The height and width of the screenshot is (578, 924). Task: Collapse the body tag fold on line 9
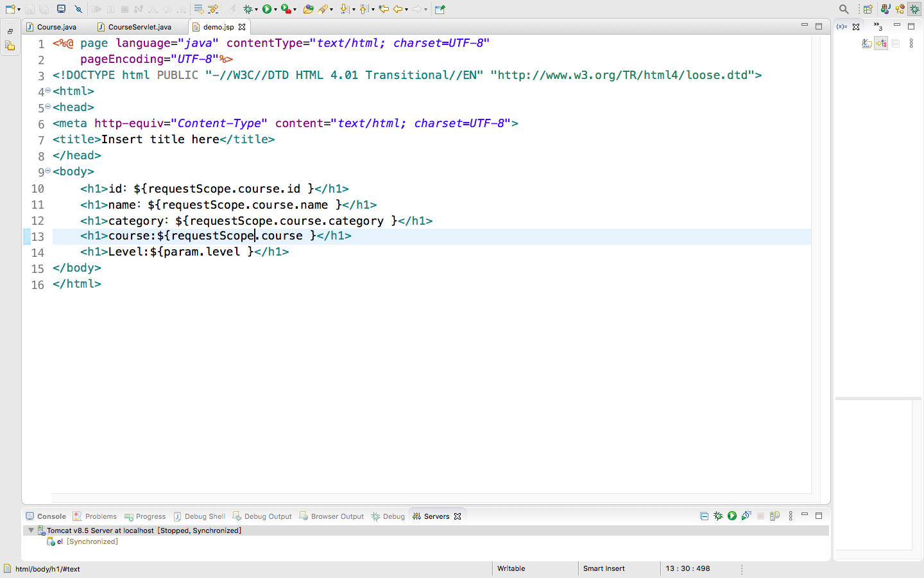(x=48, y=171)
